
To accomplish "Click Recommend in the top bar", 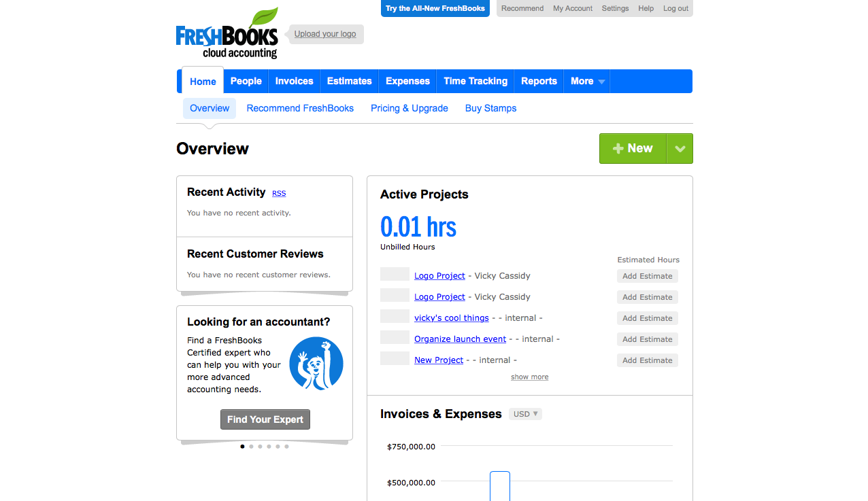I will point(522,8).
